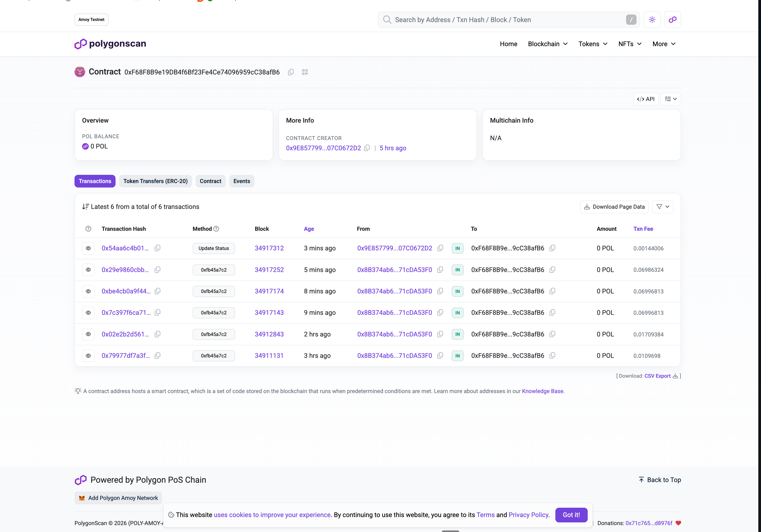The image size is (761, 532).
Task: Preview transaction 0x54aa6c4b01 with the eye icon
Action: pos(88,248)
